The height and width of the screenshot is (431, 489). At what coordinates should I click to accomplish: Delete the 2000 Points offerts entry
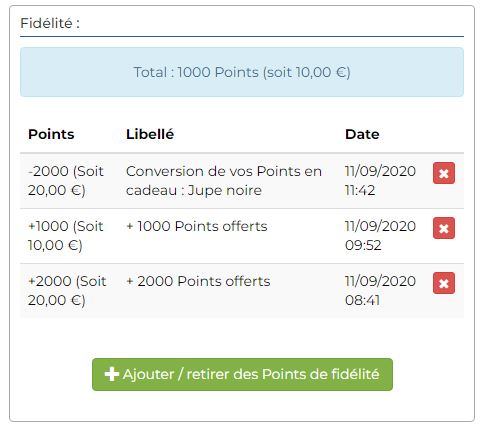pos(444,283)
